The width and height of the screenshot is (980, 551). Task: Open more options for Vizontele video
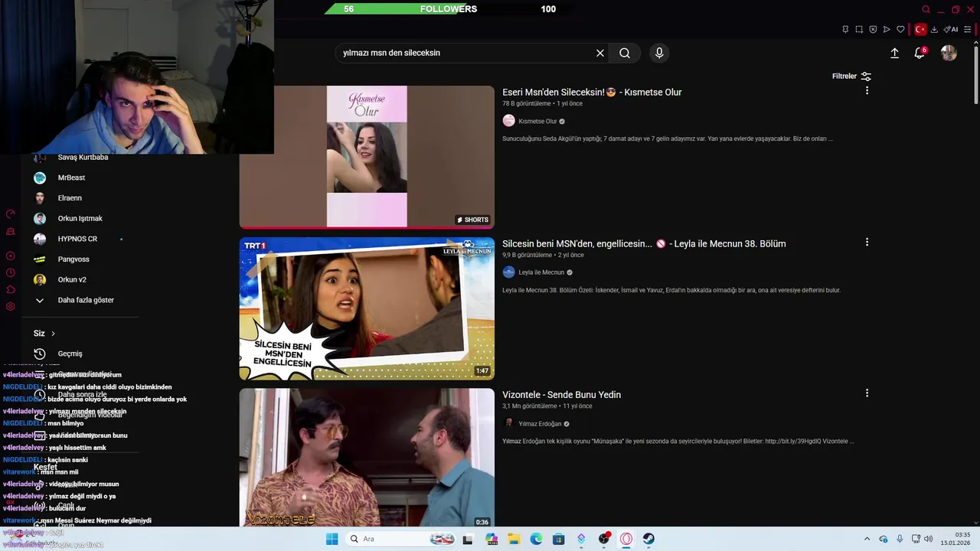[867, 393]
